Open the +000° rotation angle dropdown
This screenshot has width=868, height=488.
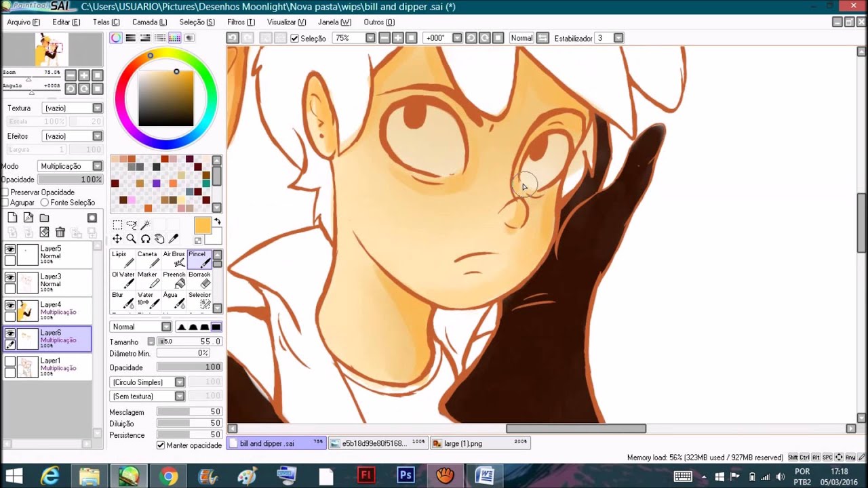point(457,38)
